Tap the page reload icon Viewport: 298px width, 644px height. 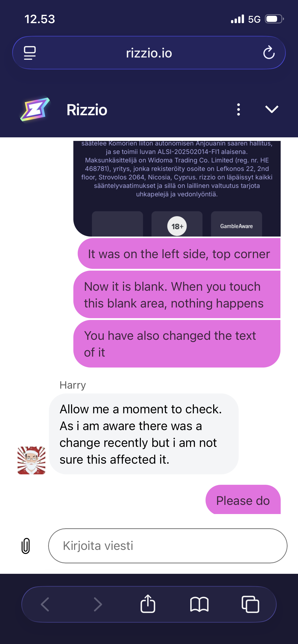[269, 53]
